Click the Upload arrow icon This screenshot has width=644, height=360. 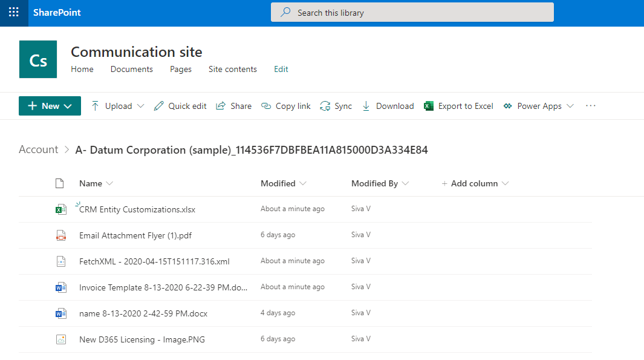(95, 106)
